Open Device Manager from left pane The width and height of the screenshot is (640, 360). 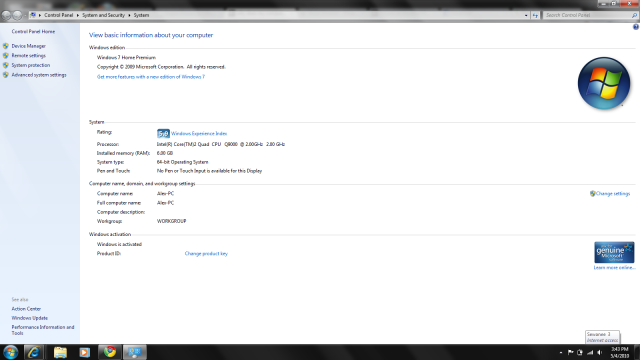[29, 46]
